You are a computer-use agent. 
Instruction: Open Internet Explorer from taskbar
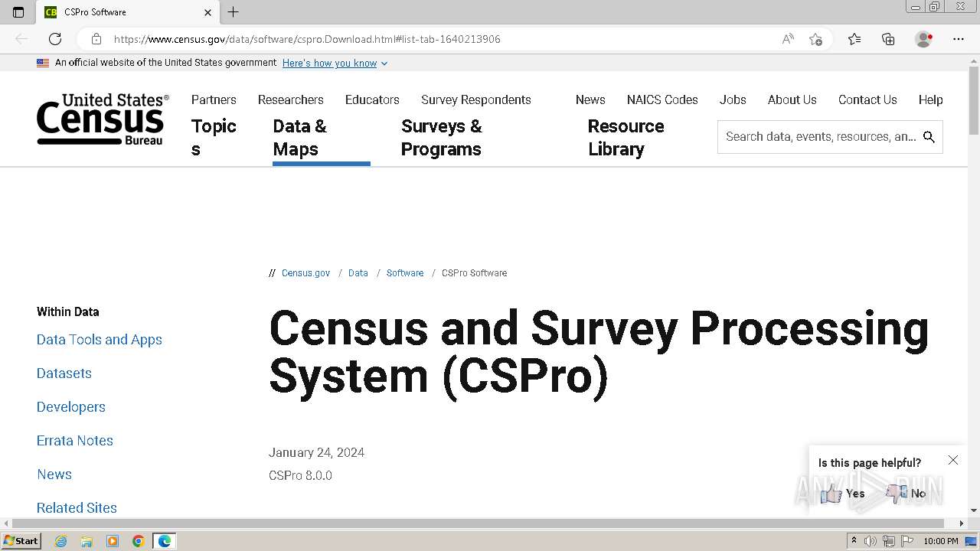pyautogui.click(x=61, y=541)
